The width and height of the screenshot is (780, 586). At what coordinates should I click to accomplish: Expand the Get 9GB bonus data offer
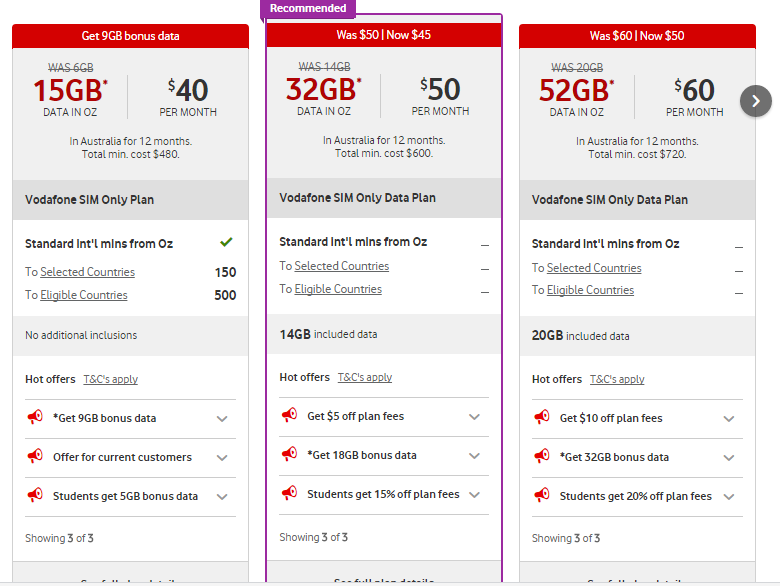tap(222, 419)
